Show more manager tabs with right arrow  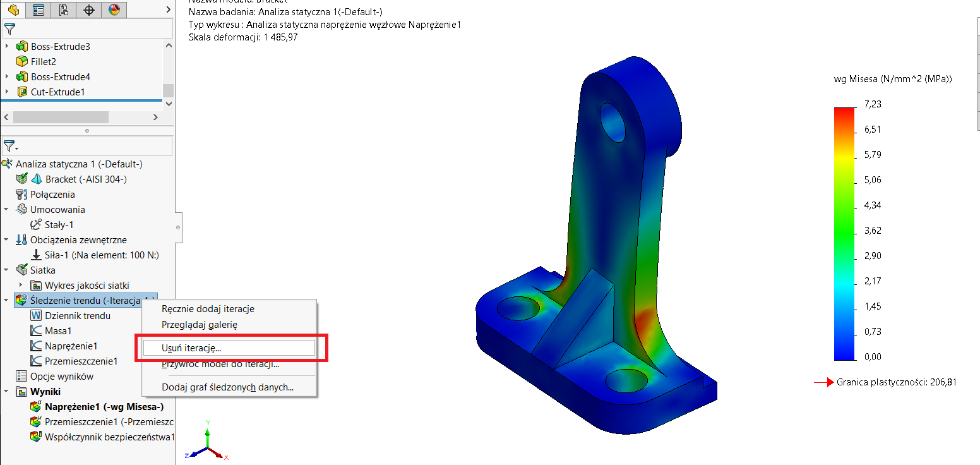point(167,9)
